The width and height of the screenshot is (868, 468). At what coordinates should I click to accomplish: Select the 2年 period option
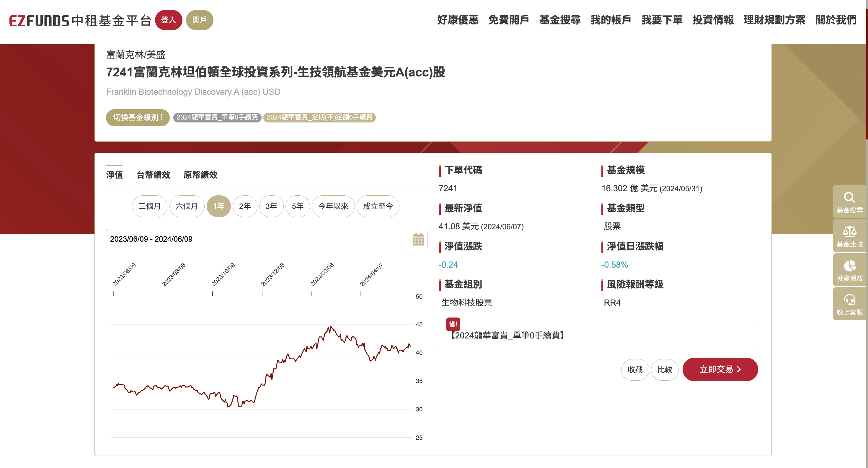click(245, 206)
